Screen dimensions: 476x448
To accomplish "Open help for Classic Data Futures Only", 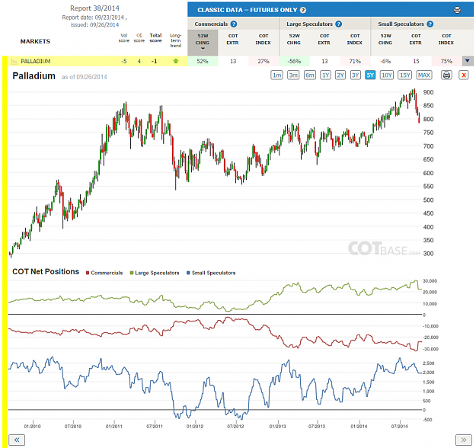I will [303, 10].
